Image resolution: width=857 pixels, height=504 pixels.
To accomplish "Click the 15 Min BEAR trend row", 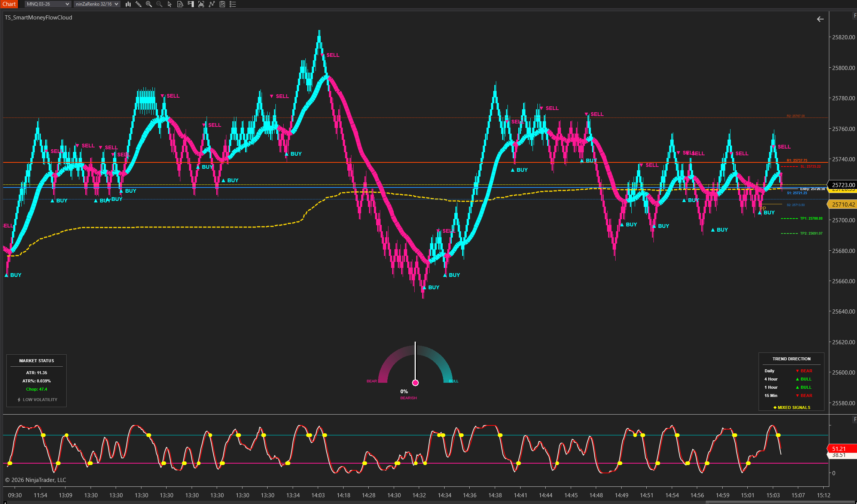I will [789, 395].
